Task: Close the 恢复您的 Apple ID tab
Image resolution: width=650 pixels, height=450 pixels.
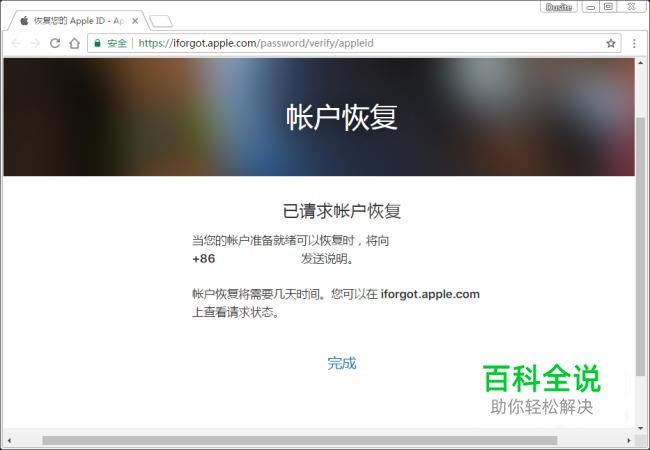Action: (135, 21)
